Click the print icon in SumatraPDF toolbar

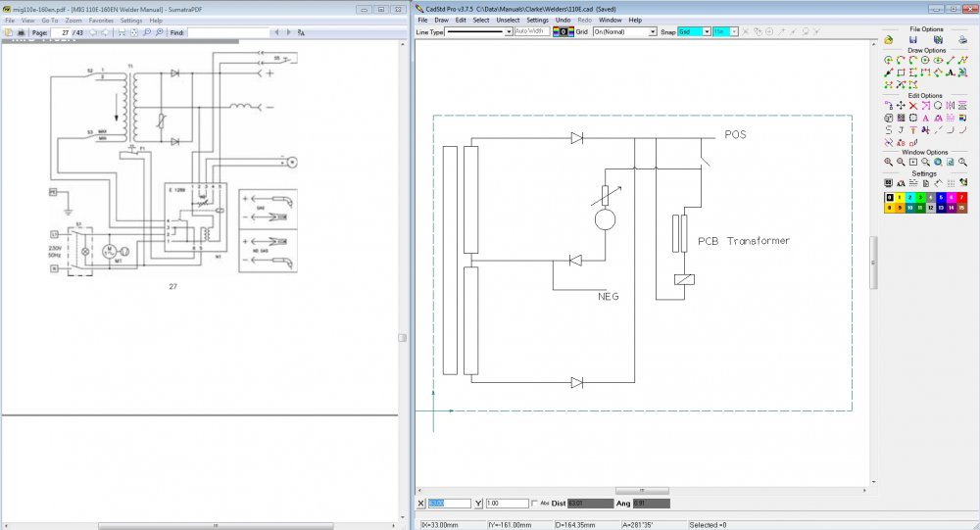click(x=21, y=32)
